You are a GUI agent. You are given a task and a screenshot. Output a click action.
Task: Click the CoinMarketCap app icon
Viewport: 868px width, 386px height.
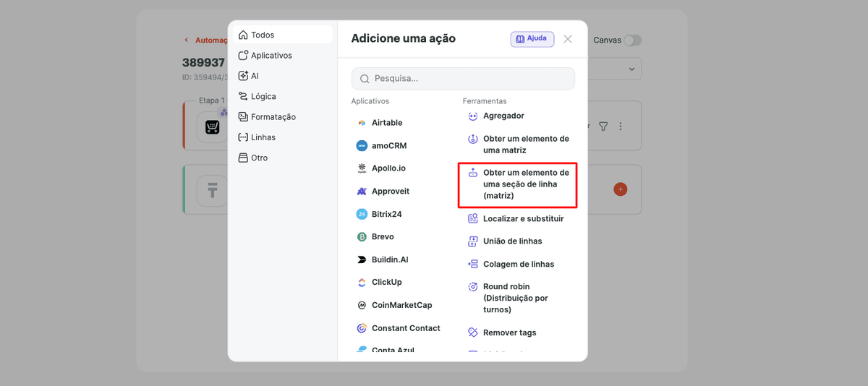(362, 305)
